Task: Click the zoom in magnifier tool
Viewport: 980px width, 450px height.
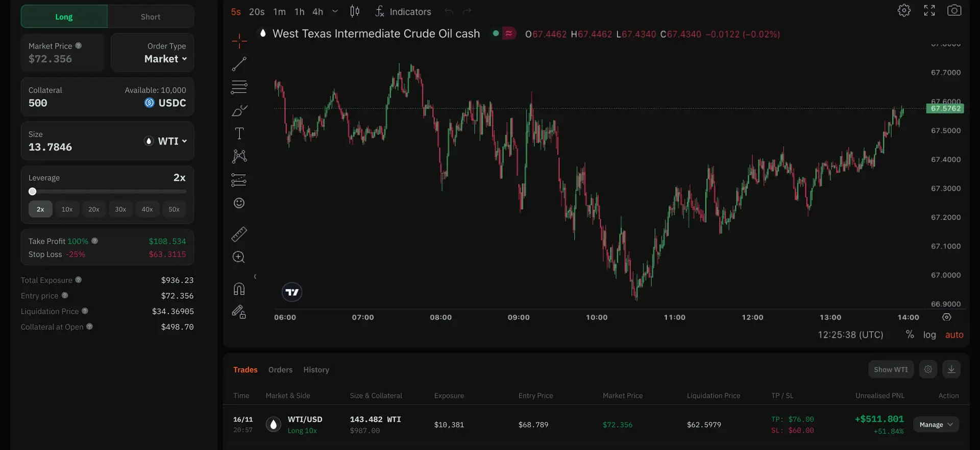Action: [239, 257]
